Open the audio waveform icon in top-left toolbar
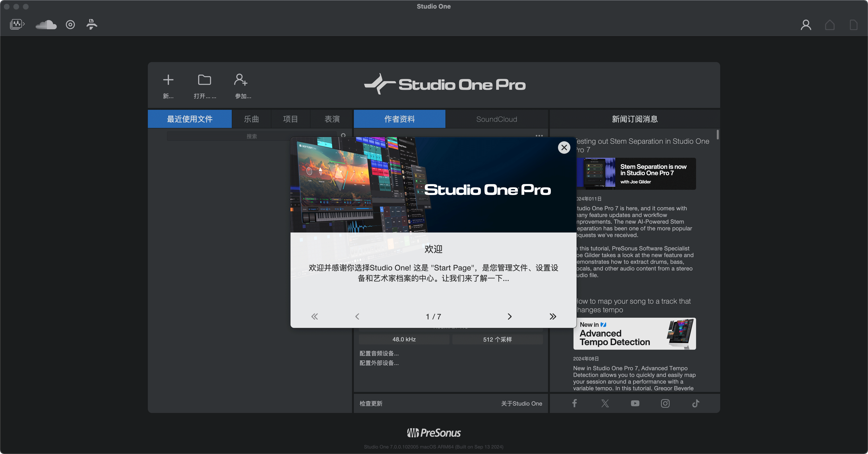Screen dimensions: 868x454 (17, 24)
